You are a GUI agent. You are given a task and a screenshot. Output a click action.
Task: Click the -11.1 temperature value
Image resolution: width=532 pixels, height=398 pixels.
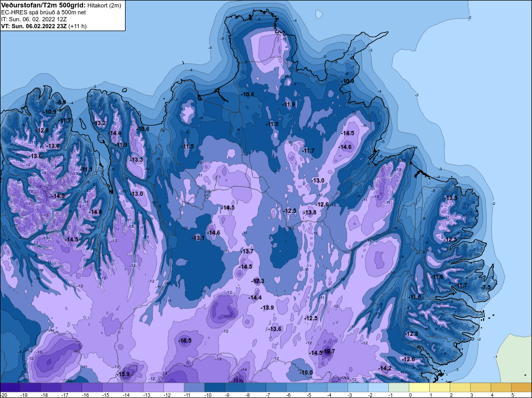tap(86, 169)
